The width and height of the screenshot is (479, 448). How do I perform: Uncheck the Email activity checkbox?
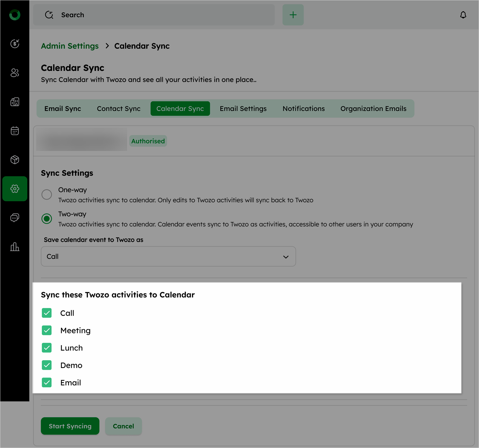pyautogui.click(x=47, y=382)
